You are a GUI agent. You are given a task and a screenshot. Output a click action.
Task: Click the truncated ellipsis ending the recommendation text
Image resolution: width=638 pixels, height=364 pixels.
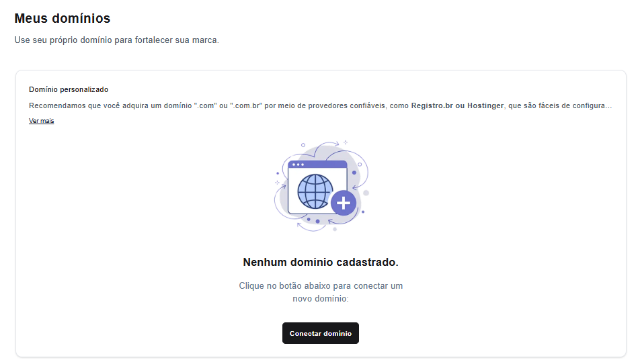(608, 106)
